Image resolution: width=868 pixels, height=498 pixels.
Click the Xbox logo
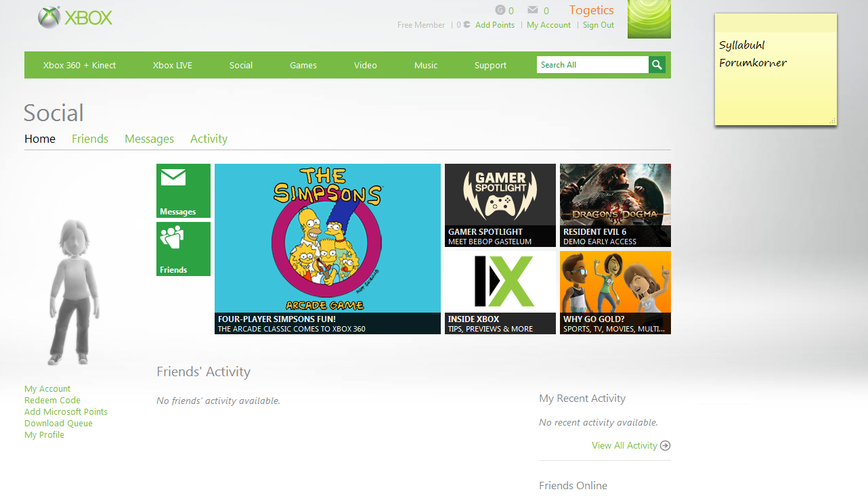pos(75,18)
